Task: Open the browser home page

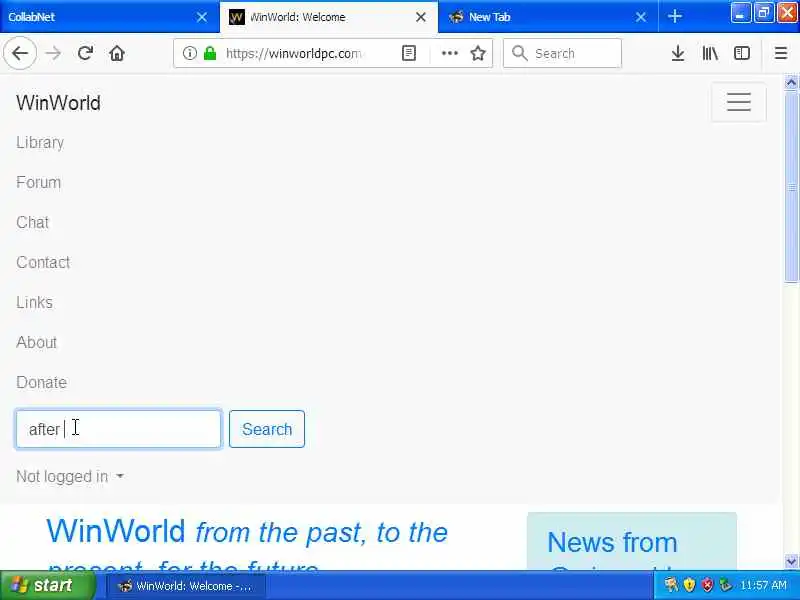Action: (x=117, y=53)
